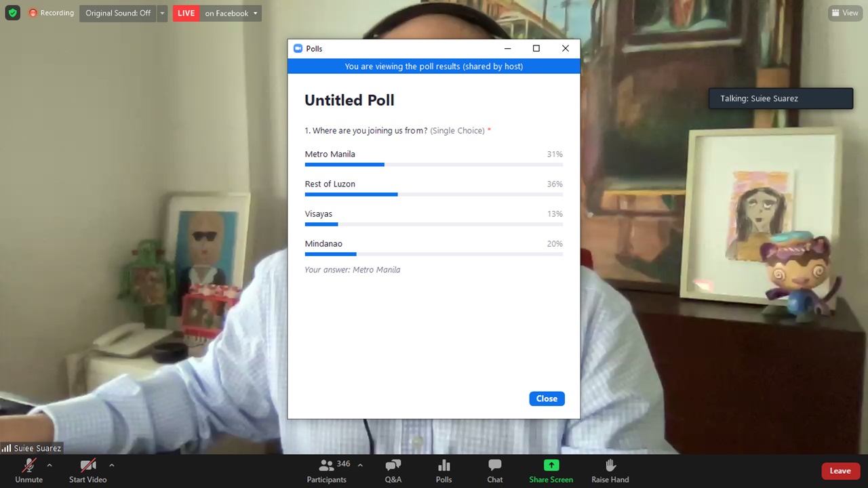
Task: Maximize the Polls window
Action: pyautogui.click(x=536, y=49)
